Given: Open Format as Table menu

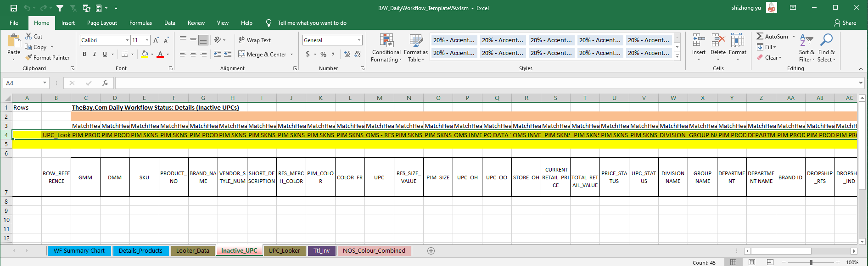Looking at the screenshot, I should [417, 48].
